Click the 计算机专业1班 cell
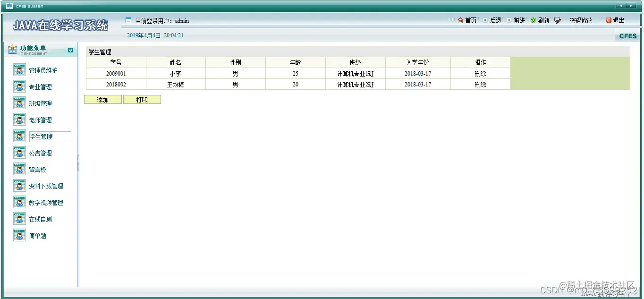 point(356,74)
